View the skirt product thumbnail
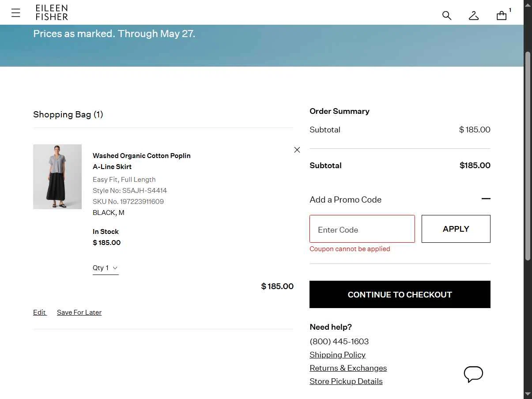This screenshot has height=399, width=532. point(57,177)
